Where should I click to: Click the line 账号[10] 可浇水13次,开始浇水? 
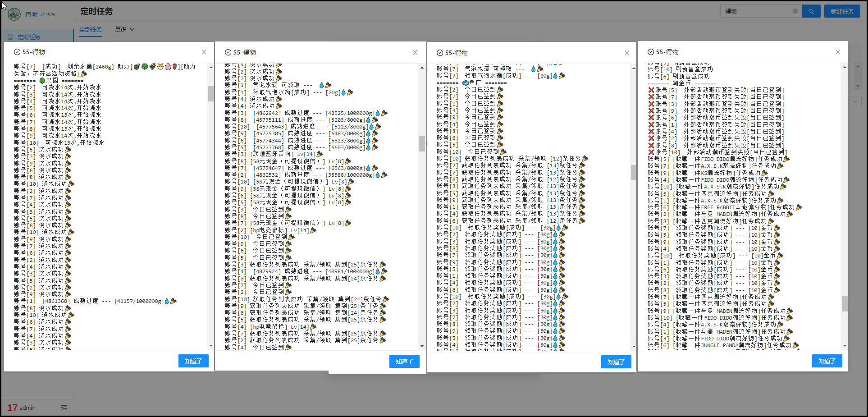click(59, 142)
